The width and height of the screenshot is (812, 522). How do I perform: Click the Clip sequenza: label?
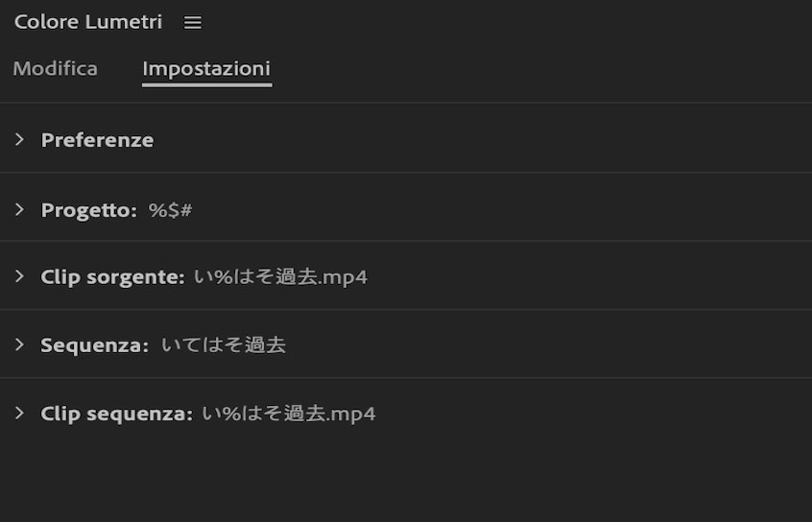tap(117, 415)
